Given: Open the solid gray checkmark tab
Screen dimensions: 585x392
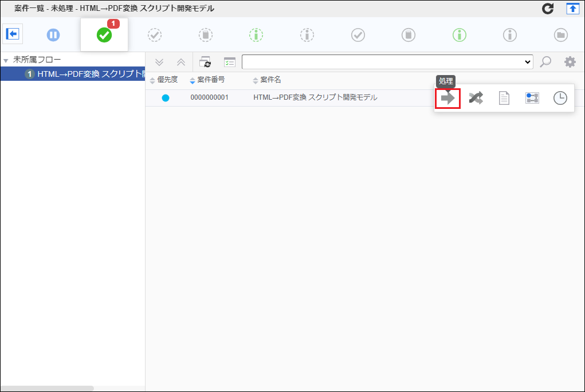Looking at the screenshot, I should click(358, 35).
